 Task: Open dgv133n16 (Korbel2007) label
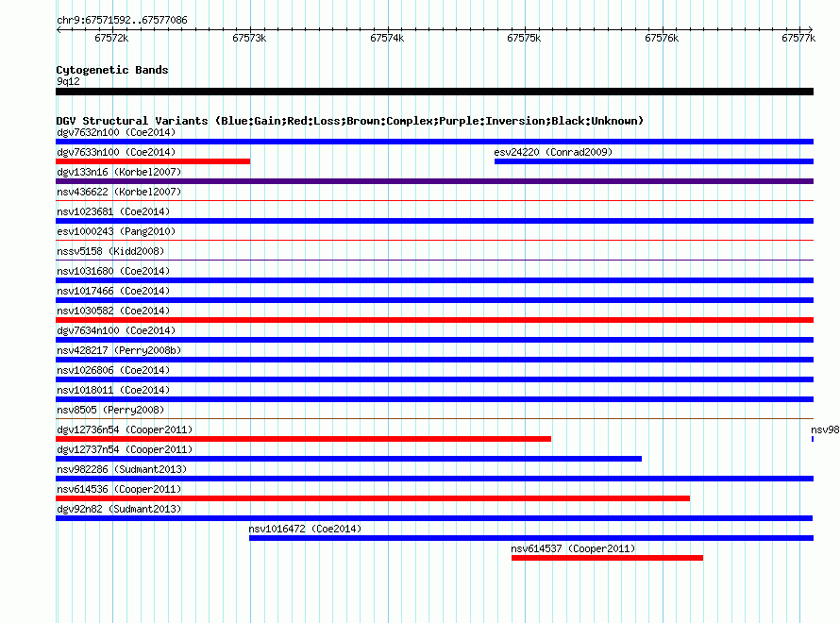coord(119,172)
